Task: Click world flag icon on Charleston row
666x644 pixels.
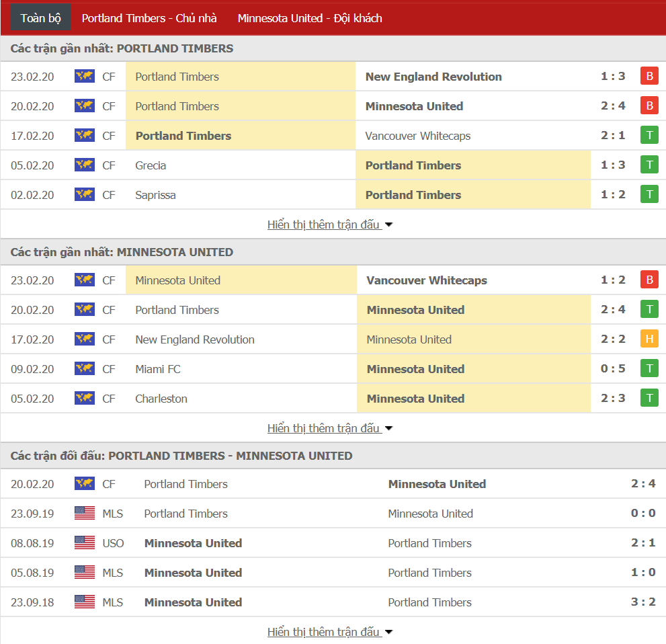Action: [x=85, y=398]
